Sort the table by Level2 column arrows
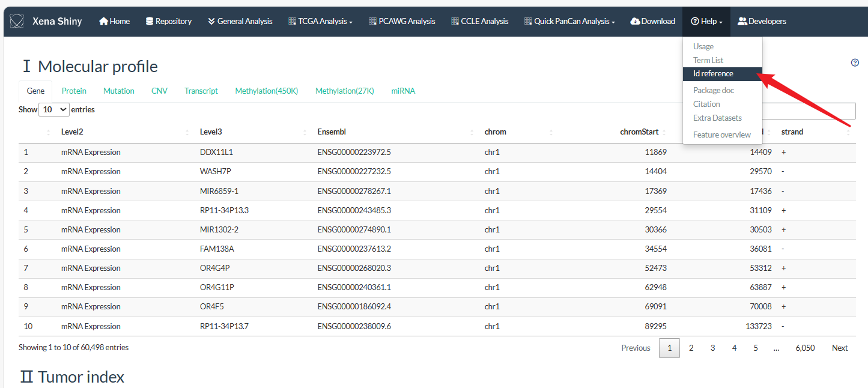 (187, 132)
